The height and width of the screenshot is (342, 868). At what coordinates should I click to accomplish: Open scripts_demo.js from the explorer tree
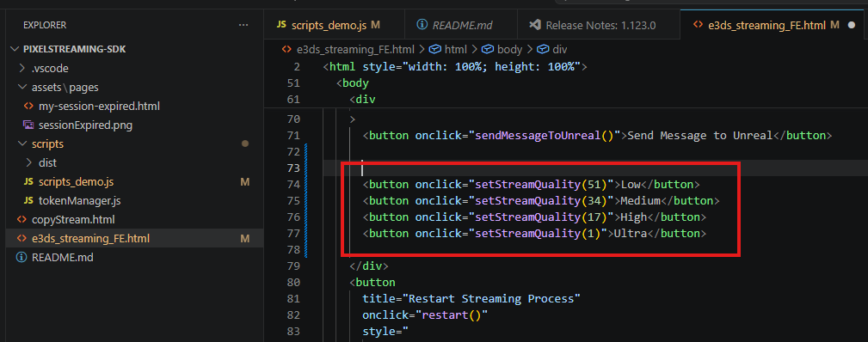point(77,182)
